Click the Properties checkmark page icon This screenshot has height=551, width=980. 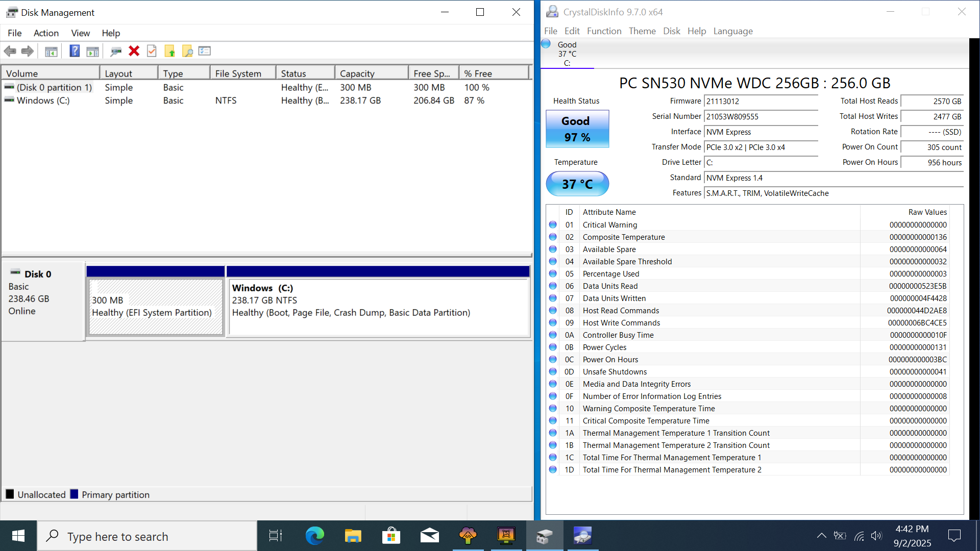click(152, 51)
